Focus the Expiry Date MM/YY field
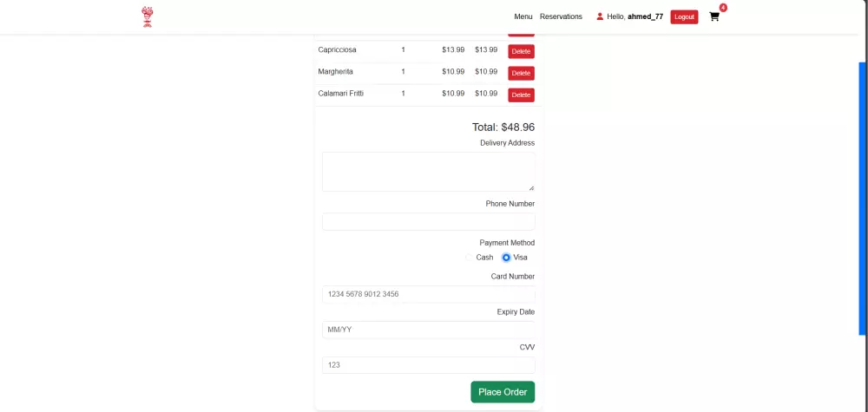 pos(429,330)
